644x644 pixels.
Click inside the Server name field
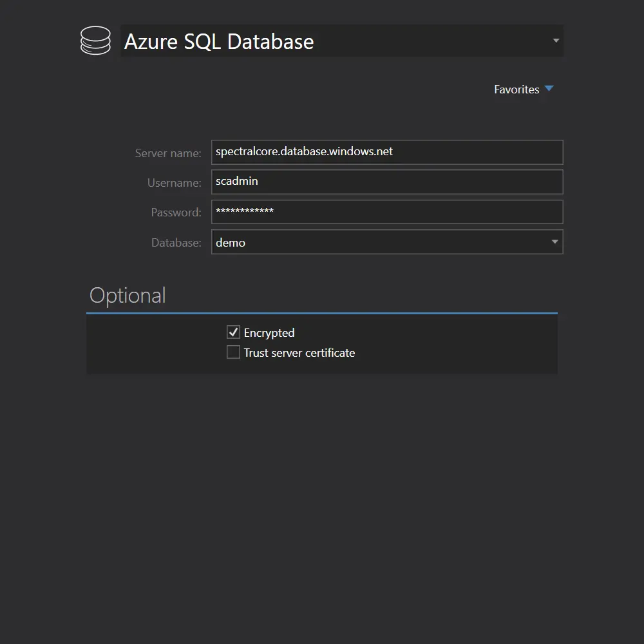pyautogui.click(x=386, y=152)
